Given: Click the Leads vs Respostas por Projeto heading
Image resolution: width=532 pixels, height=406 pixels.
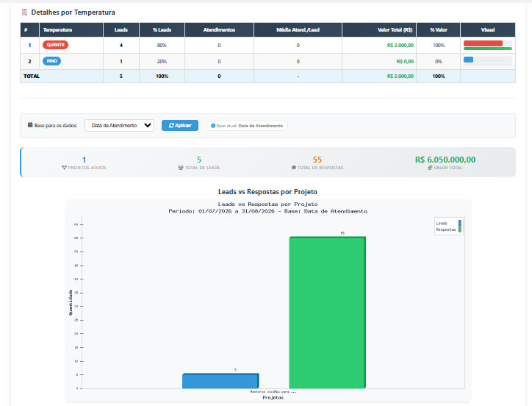Looking at the screenshot, I should coord(267,192).
